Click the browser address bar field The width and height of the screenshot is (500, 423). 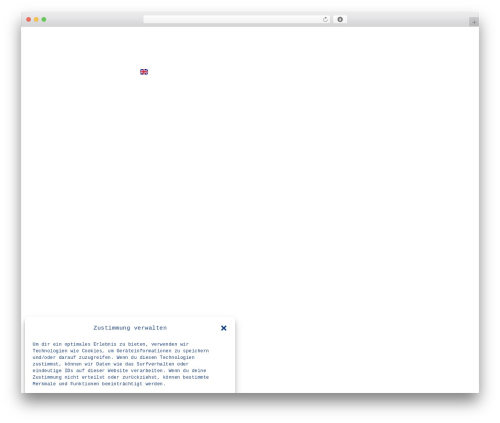[x=237, y=19]
